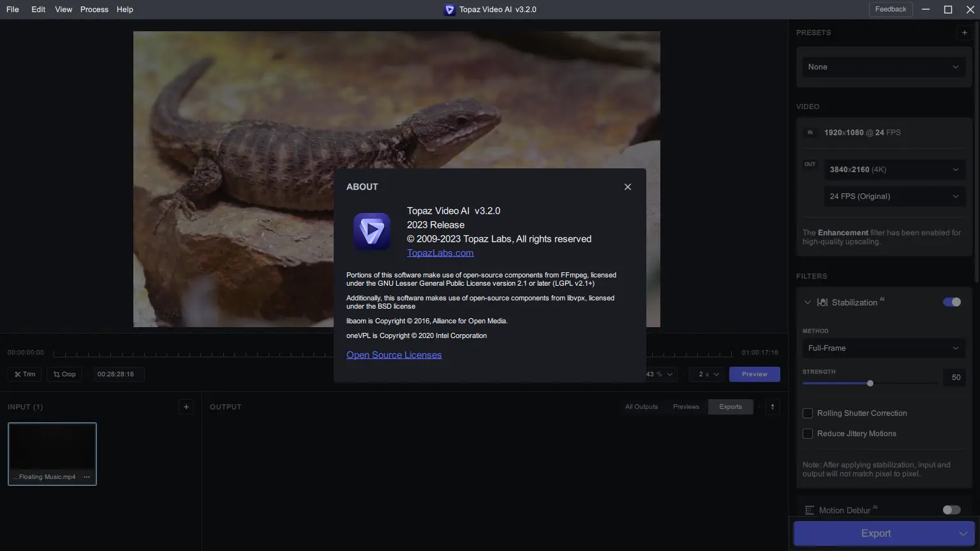Screen dimensions: 980x551
Task: Select the Crop tool
Action: point(64,374)
